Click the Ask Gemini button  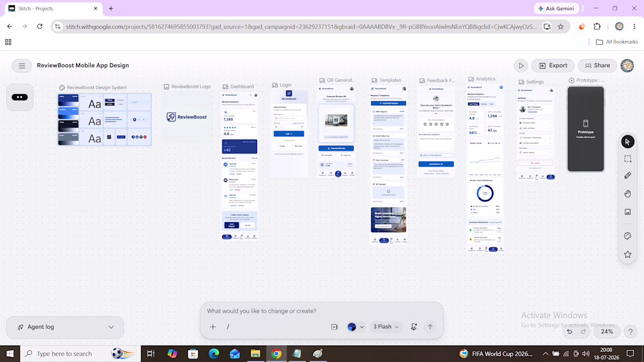point(557,8)
